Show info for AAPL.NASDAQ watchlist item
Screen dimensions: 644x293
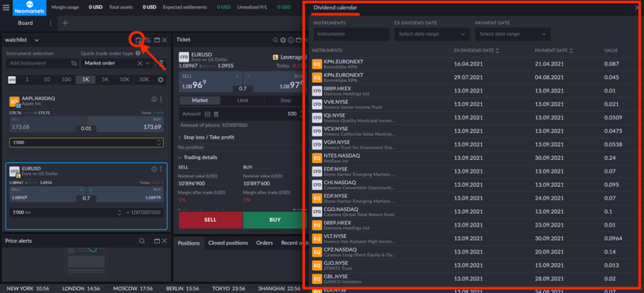click(x=153, y=99)
